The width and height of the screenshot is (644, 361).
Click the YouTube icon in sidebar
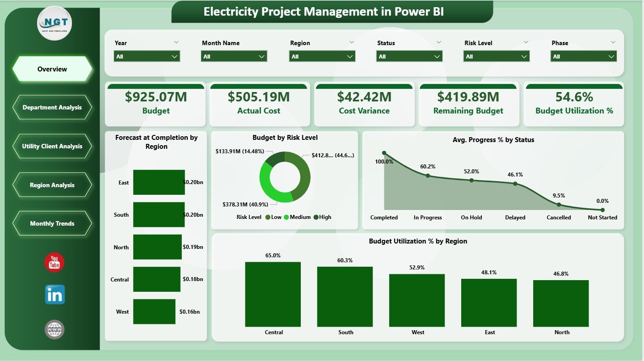(x=54, y=262)
